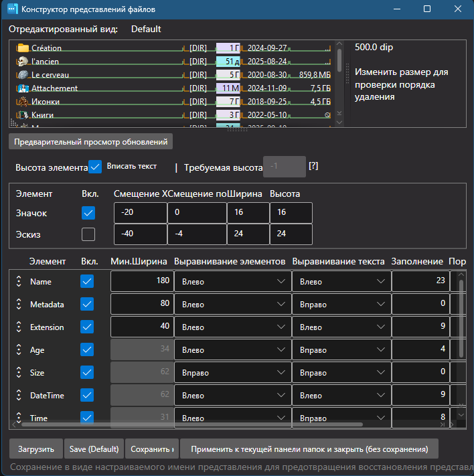
Task: Click the Création folder icon
Action: [23, 48]
